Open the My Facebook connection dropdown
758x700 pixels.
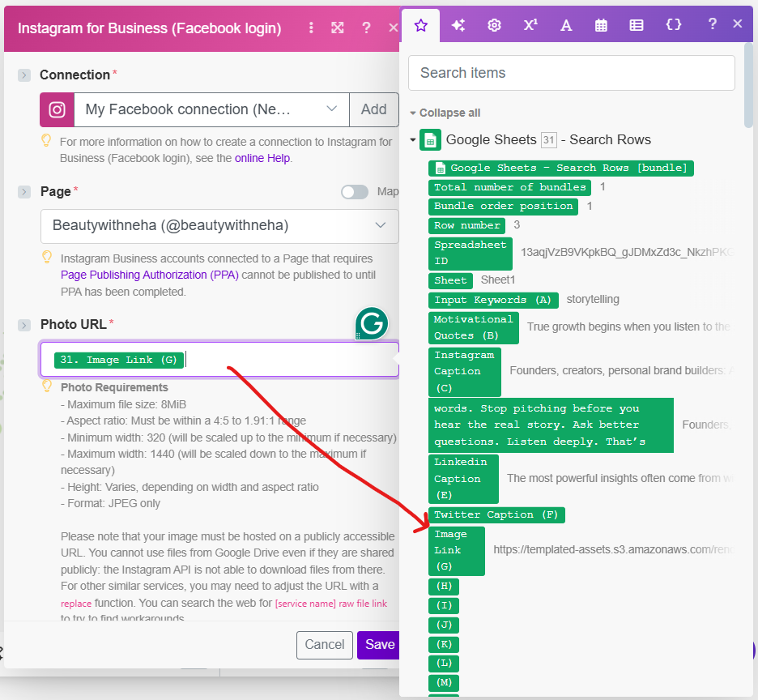click(x=211, y=110)
